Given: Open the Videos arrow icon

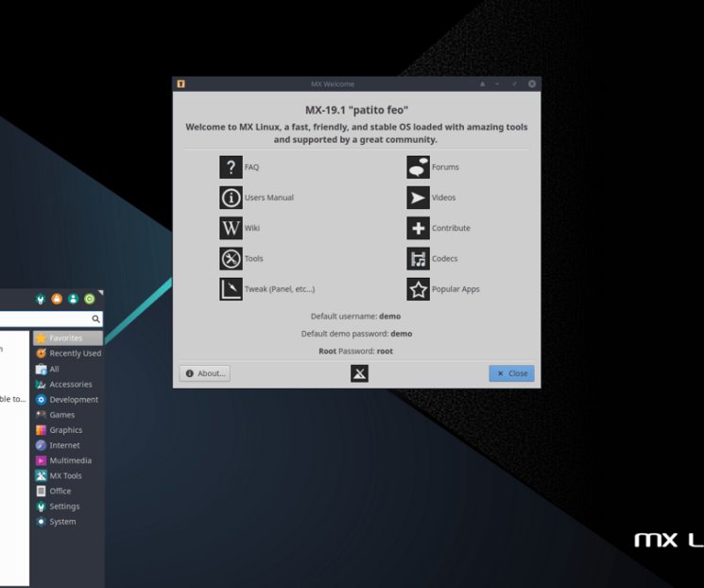Looking at the screenshot, I should tap(418, 198).
